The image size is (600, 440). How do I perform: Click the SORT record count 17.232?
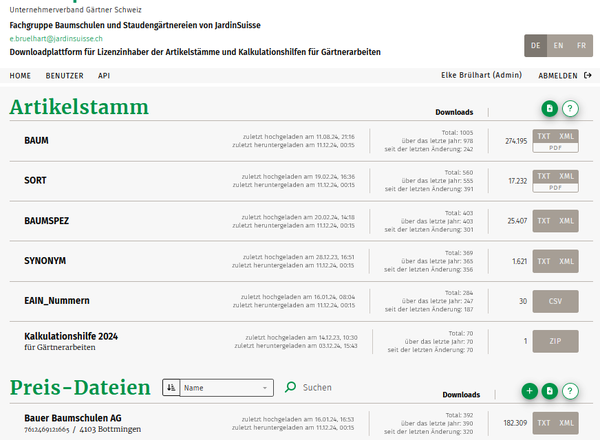(518, 181)
